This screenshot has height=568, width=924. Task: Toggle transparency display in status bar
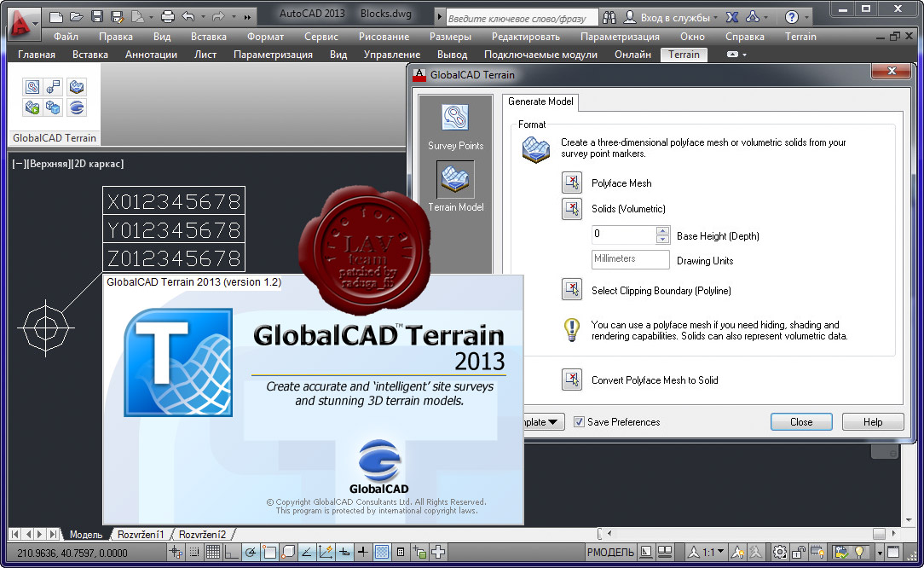point(382,552)
